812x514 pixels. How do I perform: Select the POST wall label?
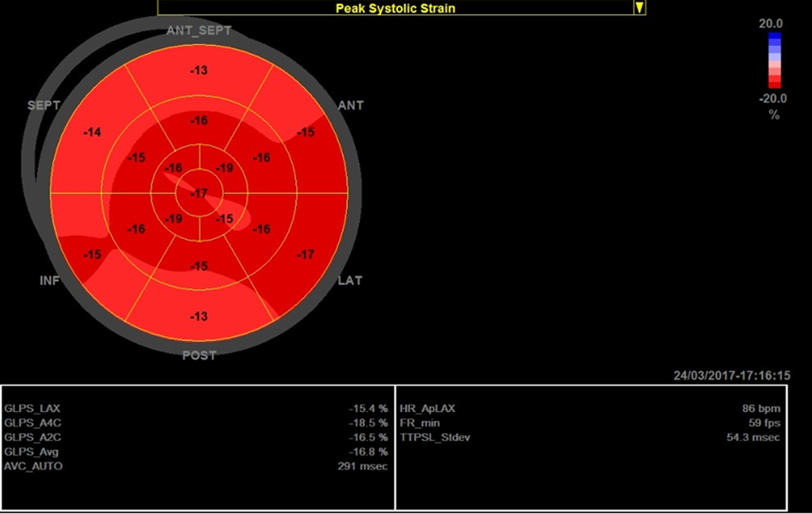click(x=199, y=356)
